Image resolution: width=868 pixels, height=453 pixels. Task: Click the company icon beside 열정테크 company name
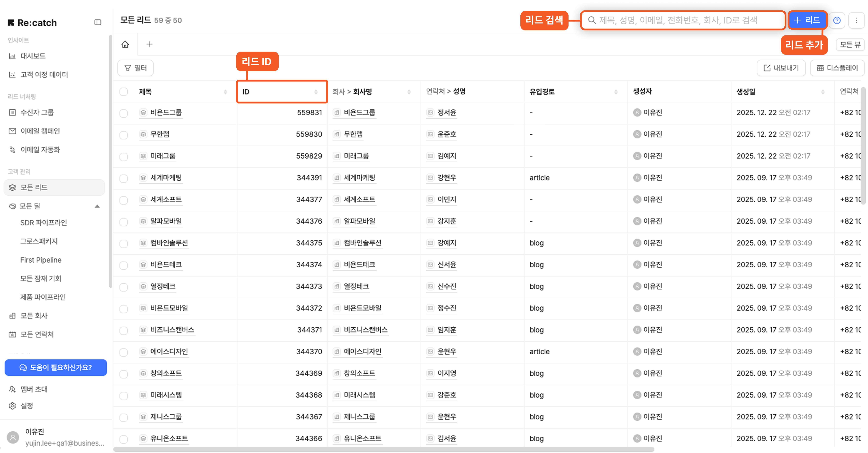coord(337,286)
